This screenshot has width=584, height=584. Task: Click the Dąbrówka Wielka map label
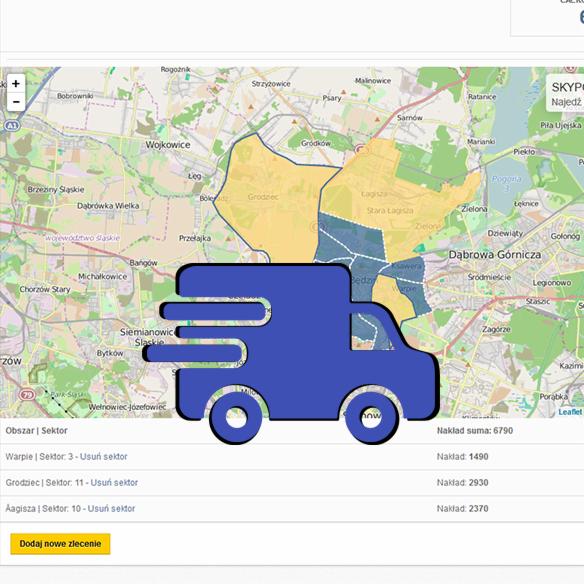pos(108,206)
